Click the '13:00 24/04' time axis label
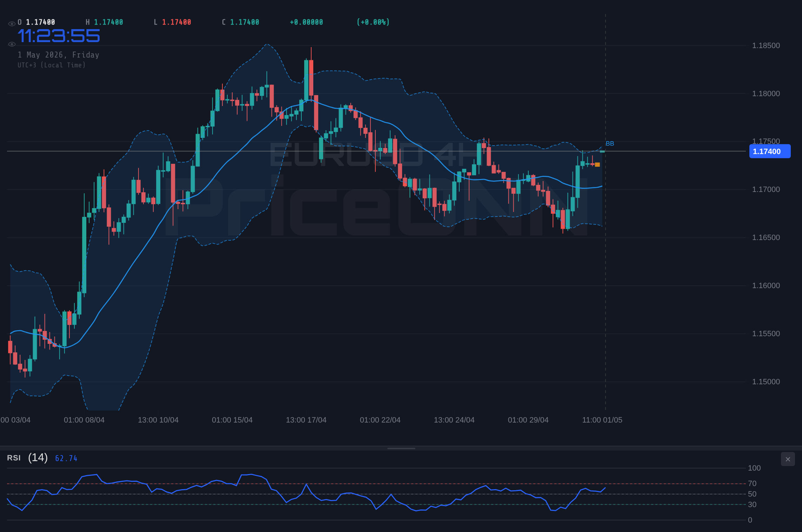 [x=454, y=420]
